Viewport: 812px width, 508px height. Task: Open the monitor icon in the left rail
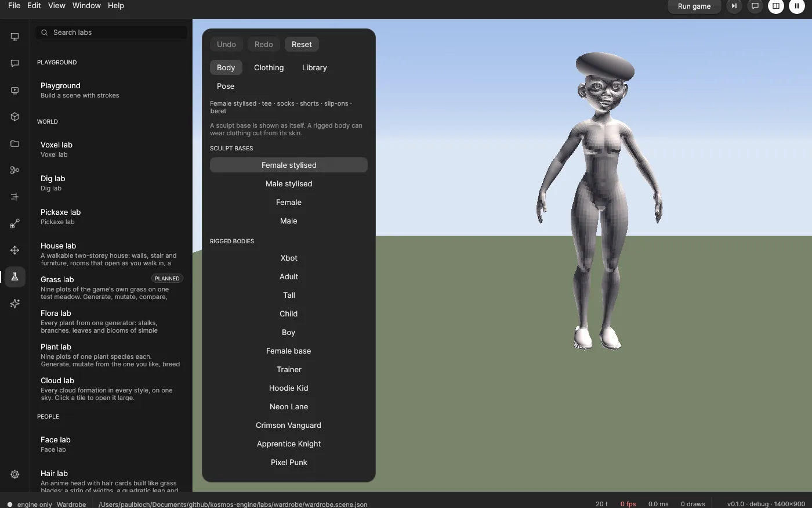15,37
